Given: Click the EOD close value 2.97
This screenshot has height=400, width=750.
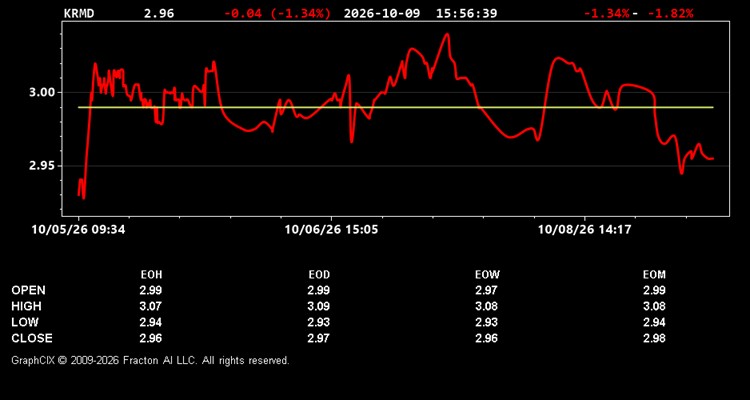Looking at the screenshot, I should (x=319, y=338).
